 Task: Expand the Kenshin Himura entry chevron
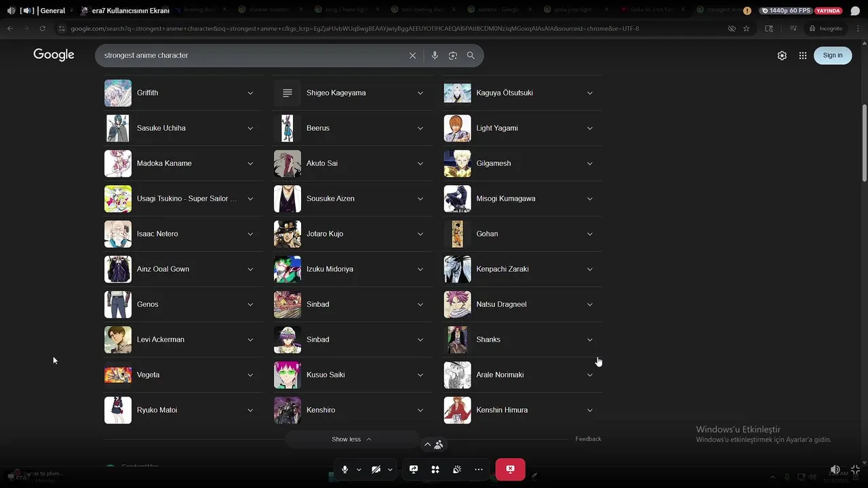(590, 410)
